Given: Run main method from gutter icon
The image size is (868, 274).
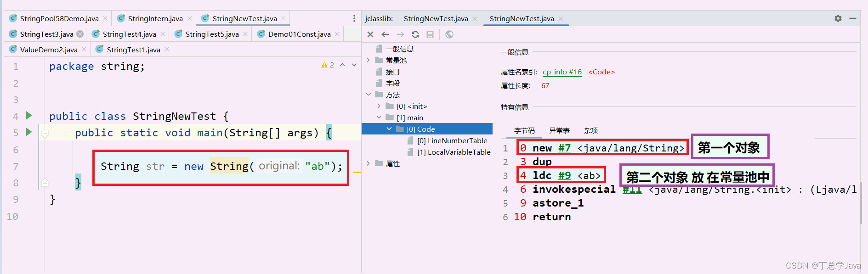Looking at the screenshot, I should [x=29, y=132].
